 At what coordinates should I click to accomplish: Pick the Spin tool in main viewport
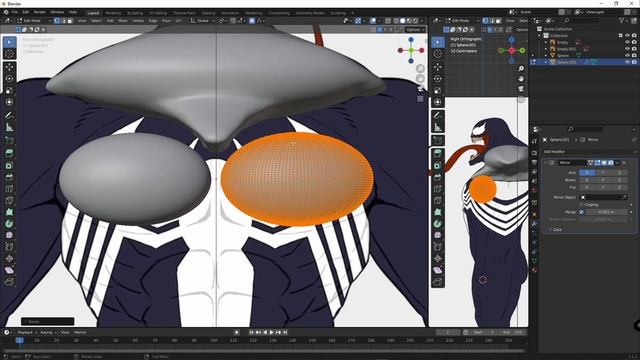(x=9, y=224)
